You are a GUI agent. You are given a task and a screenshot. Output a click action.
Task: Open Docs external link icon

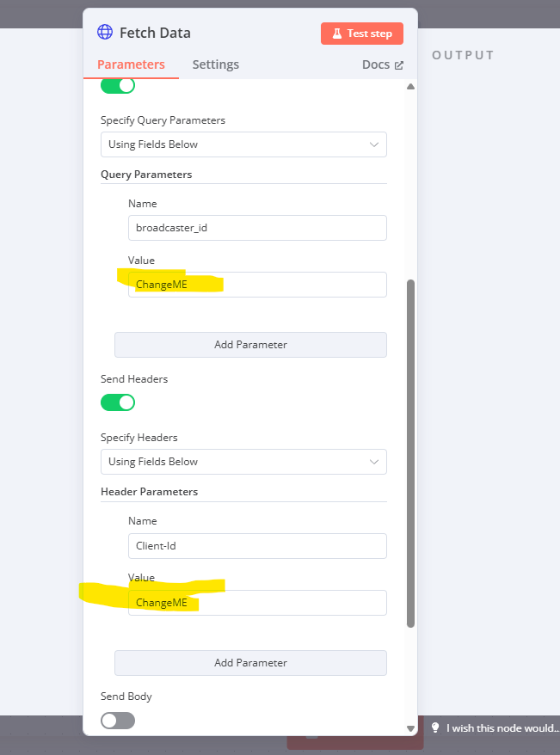tap(398, 65)
